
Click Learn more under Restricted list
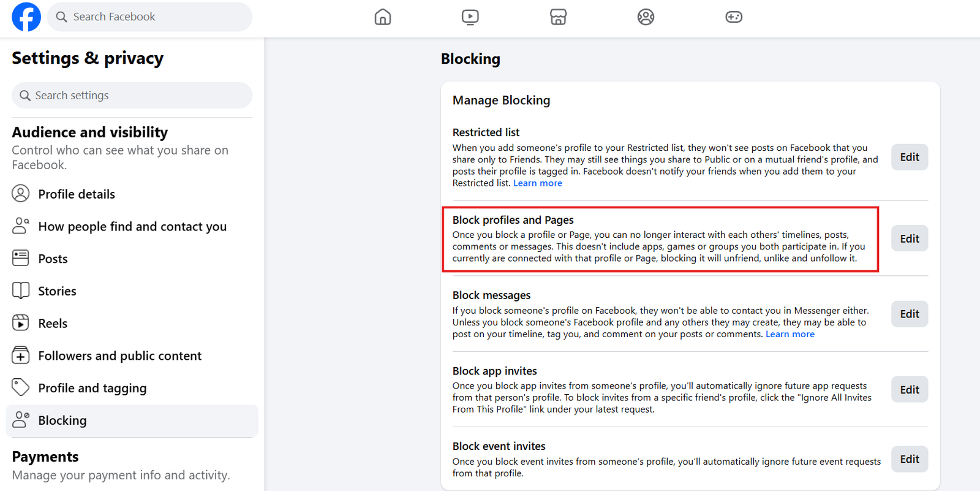pos(537,183)
